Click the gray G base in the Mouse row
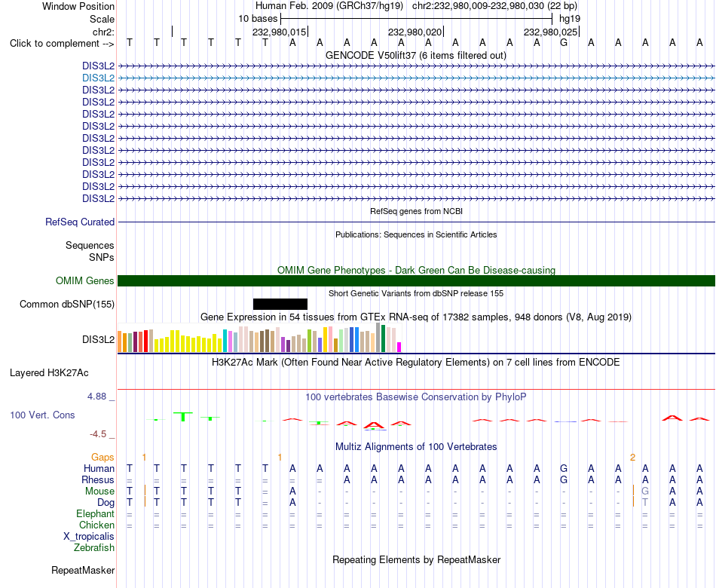Image resolution: width=716 pixels, height=588 pixels. 645,492
